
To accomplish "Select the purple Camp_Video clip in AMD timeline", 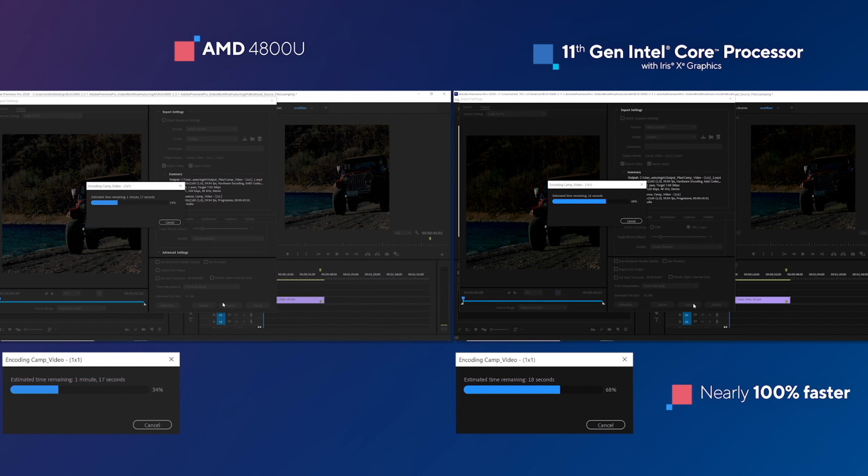I will pos(300,300).
